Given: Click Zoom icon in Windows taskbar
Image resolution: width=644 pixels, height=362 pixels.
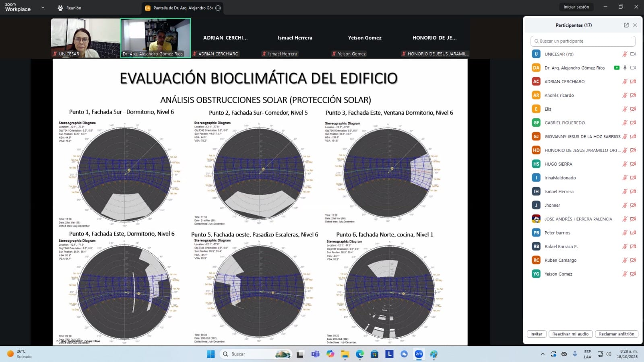Looking at the screenshot, I should [419, 354].
